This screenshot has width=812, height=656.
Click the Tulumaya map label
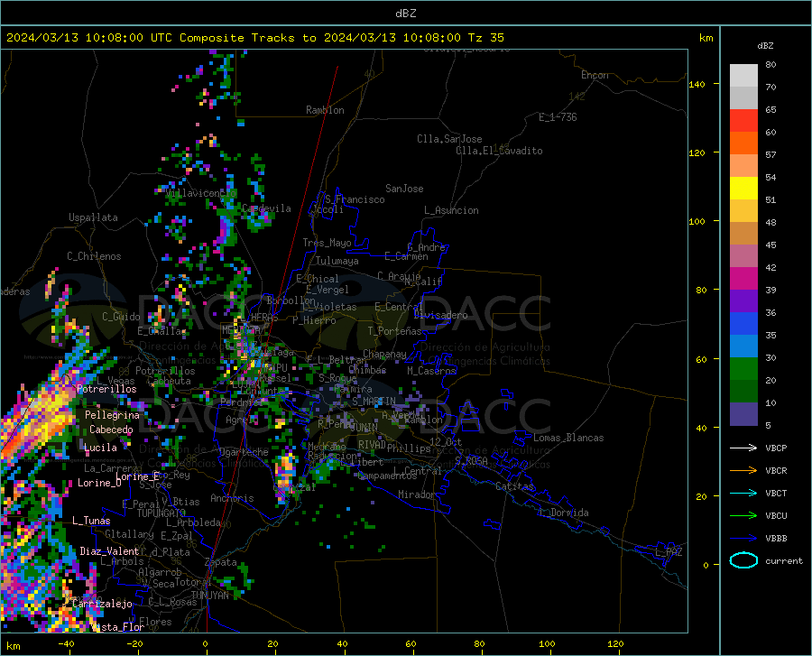coord(337,261)
